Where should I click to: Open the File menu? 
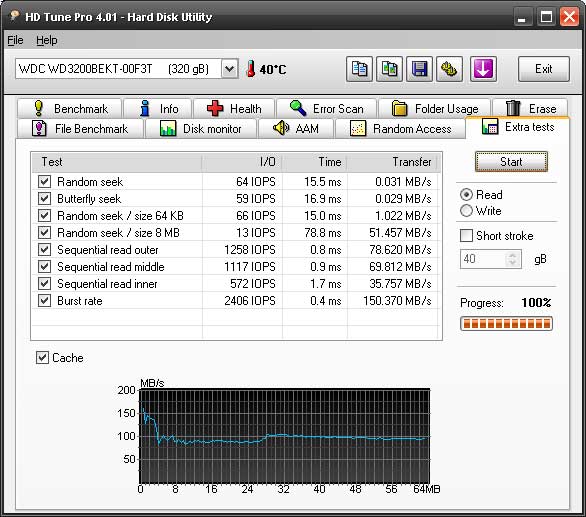pyautogui.click(x=15, y=40)
